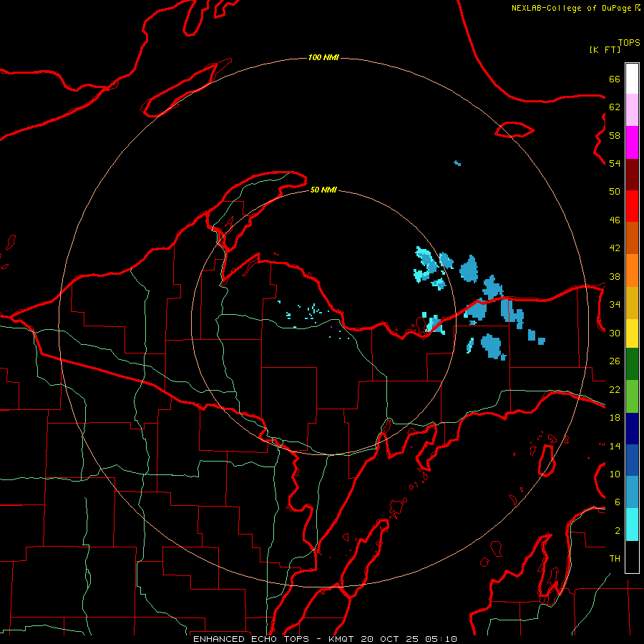
Task: Click the white swatch in the tops legend
Action: point(632,79)
